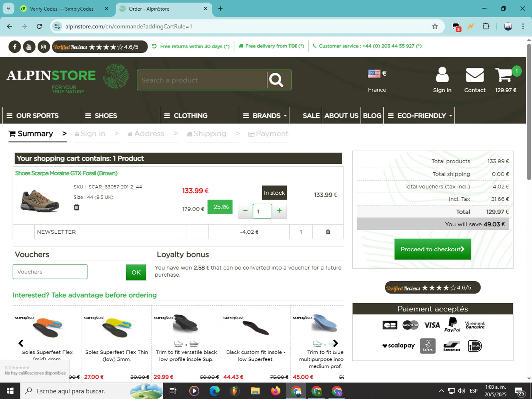This screenshot has height=399, width=532.
Task: Expand the BRANDS menu dropdown
Action: [x=265, y=116]
